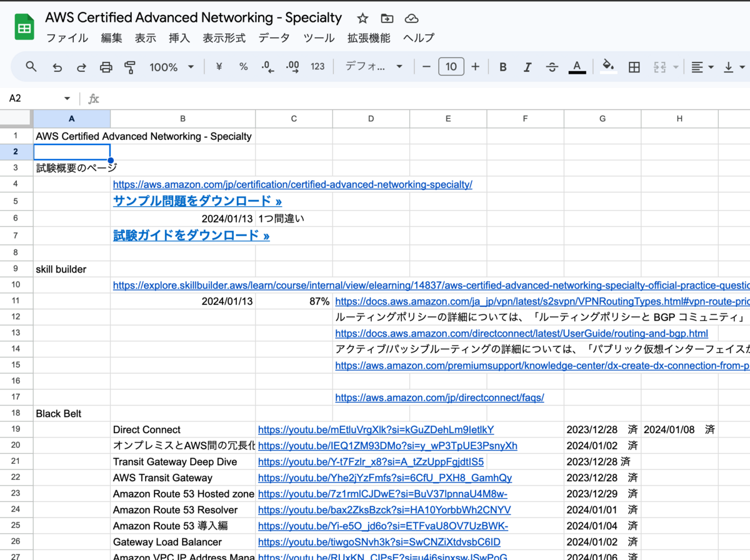Open more number formats 123
Image resolution: width=750 pixels, height=560 pixels.
[x=317, y=67]
